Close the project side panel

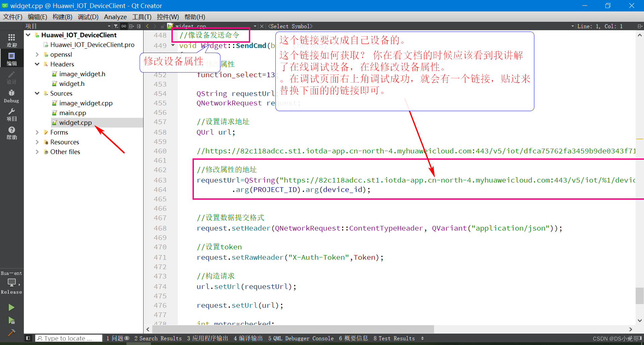[139, 26]
